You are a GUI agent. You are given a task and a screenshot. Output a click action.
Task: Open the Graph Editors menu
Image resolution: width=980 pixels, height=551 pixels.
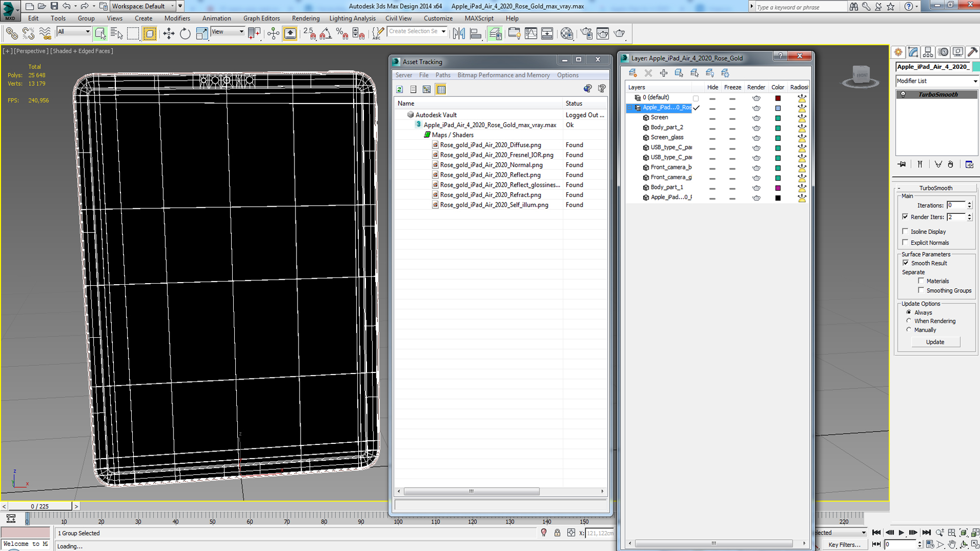261,18
